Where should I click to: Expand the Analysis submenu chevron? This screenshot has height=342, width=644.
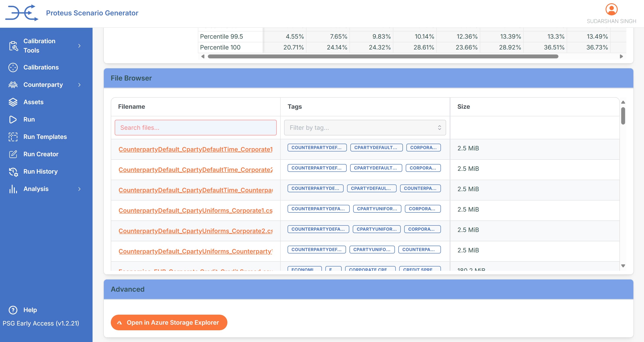(x=79, y=189)
